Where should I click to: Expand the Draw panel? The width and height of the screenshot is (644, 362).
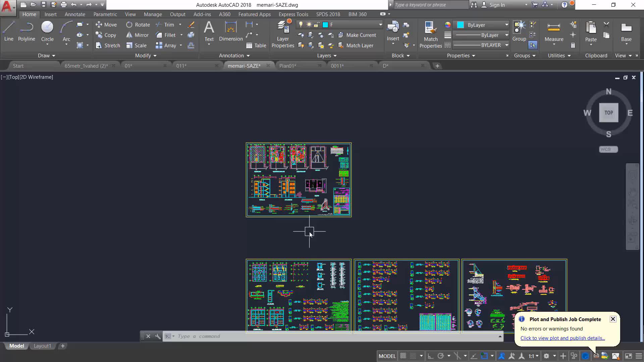click(46, 56)
